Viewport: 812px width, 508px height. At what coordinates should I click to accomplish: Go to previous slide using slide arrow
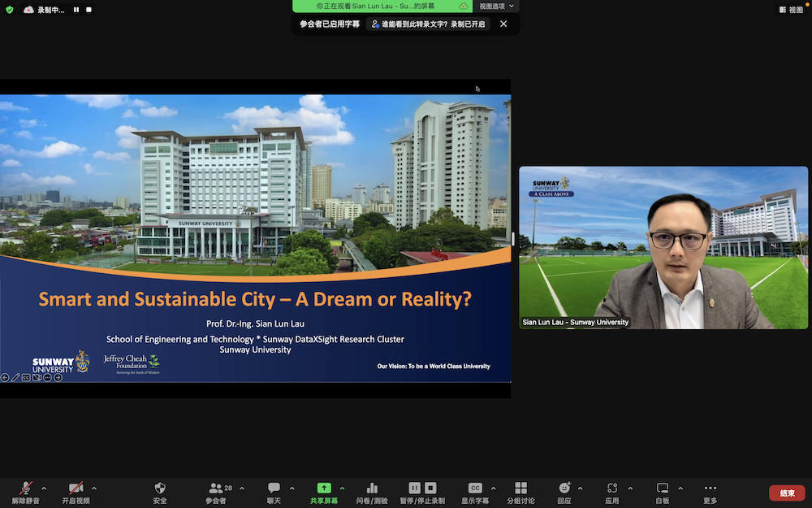5,377
